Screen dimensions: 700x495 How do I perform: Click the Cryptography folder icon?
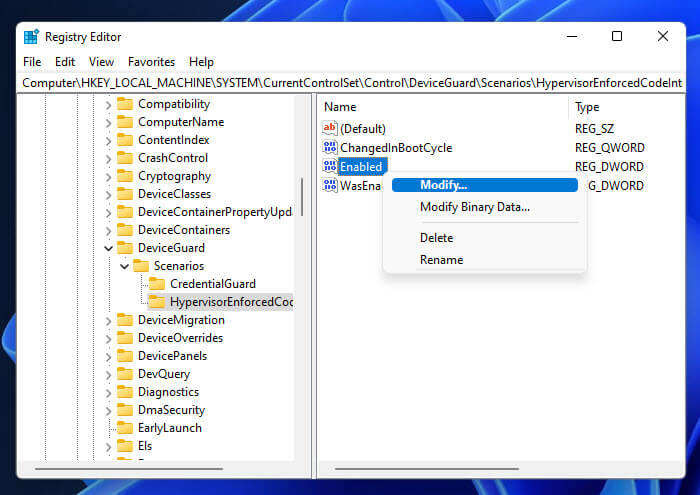[x=125, y=176]
